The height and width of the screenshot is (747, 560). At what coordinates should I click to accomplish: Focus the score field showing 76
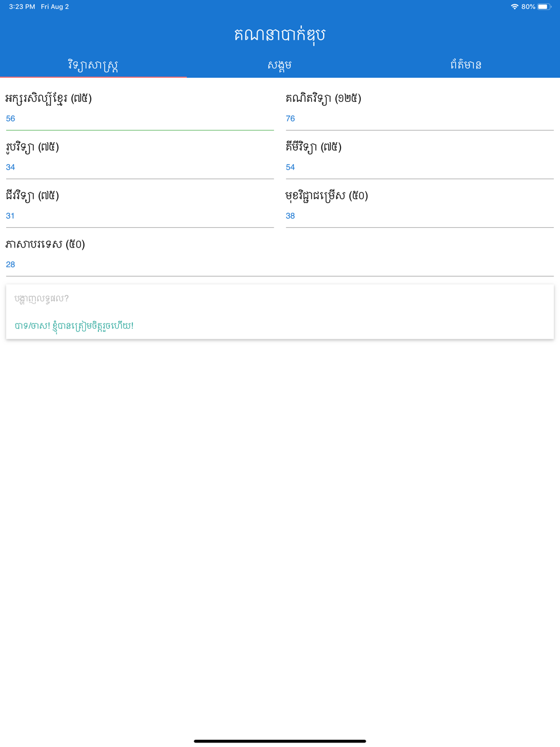[419, 119]
